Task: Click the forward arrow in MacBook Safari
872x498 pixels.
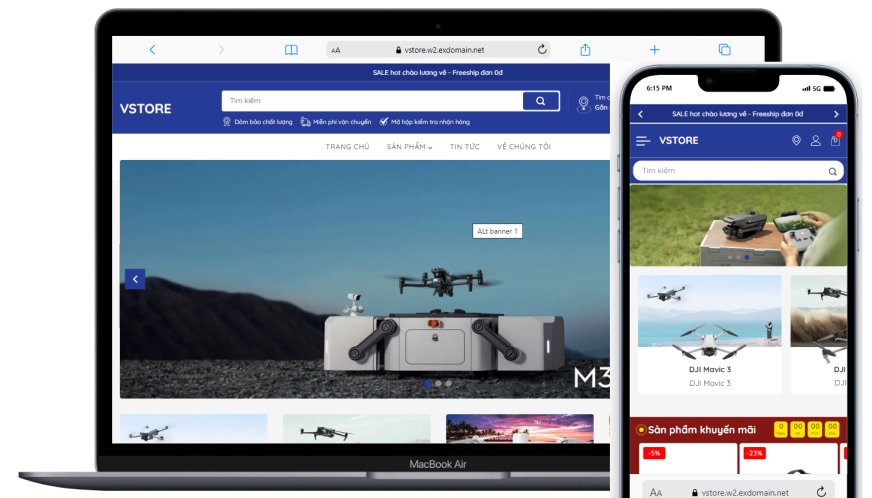Action: (221, 50)
